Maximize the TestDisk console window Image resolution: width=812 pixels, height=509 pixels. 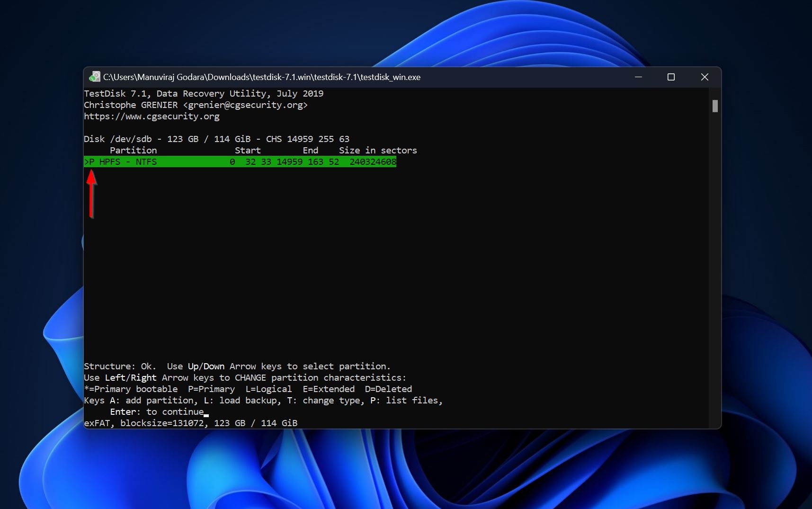[671, 77]
